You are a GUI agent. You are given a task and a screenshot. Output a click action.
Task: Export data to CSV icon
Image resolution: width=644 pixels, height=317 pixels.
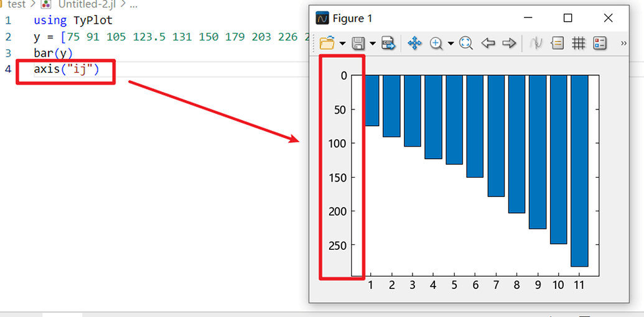(388, 43)
